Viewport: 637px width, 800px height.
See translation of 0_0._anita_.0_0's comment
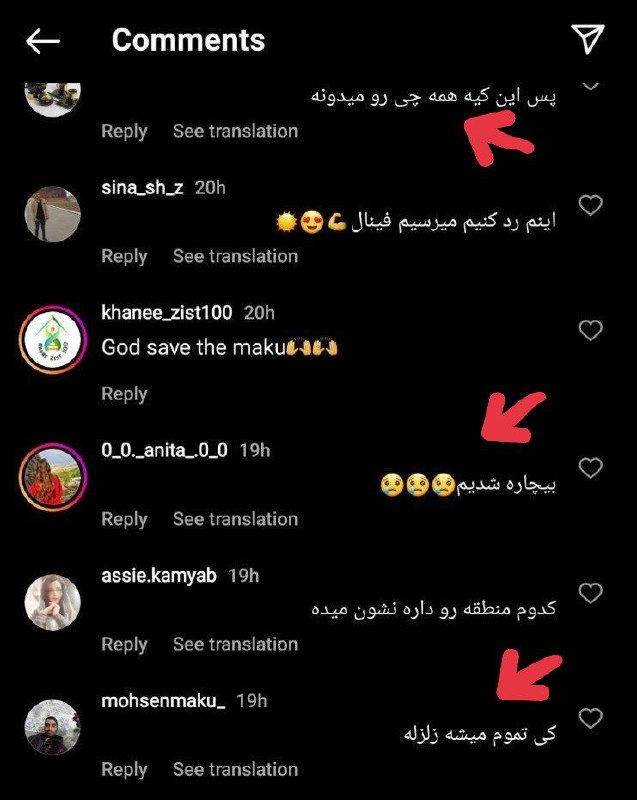click(236, 519)
